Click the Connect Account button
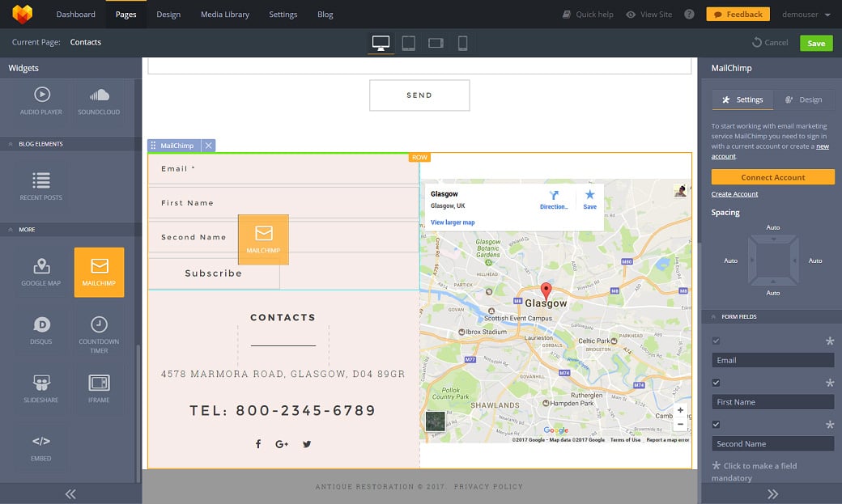Image resolution: width=842 pixels, height=504 pixels. point(772,177)
